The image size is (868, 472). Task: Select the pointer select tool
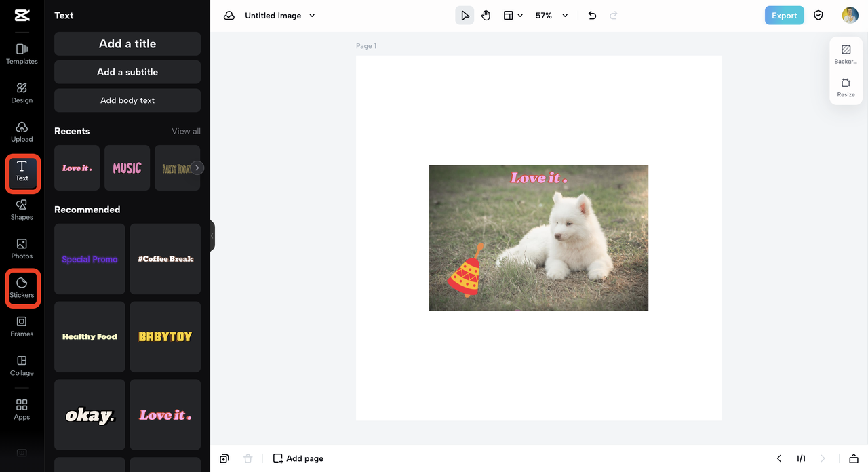(465, 16)
